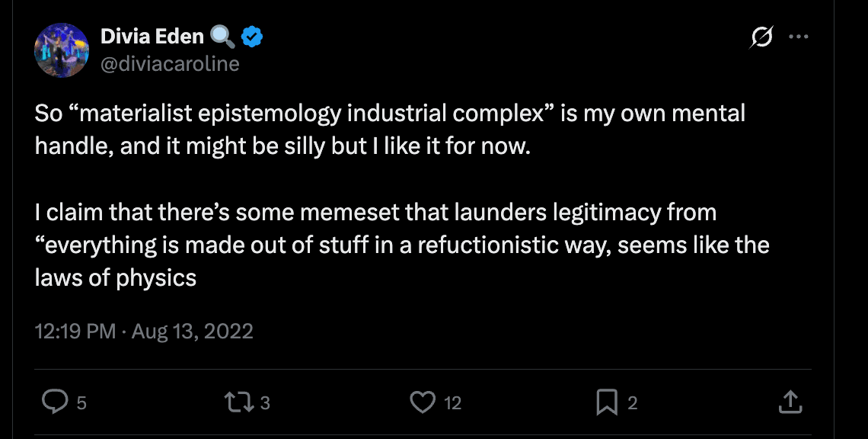The height and width of the screenshot is (439, 868).
Task: Click the 12:19 PM Aug 13, 2022 timestamp
Action: click(144, 332)
